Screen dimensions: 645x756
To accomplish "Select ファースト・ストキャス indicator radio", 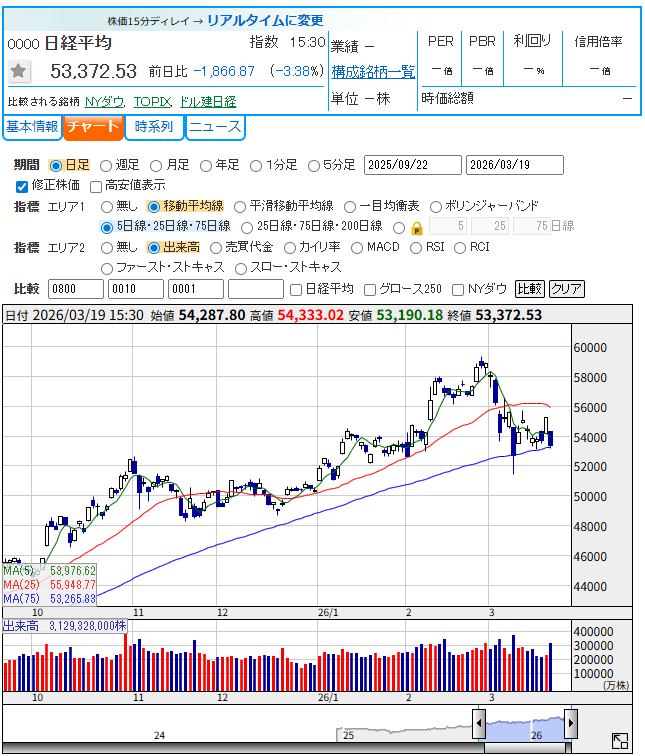I will click(107, 268).
